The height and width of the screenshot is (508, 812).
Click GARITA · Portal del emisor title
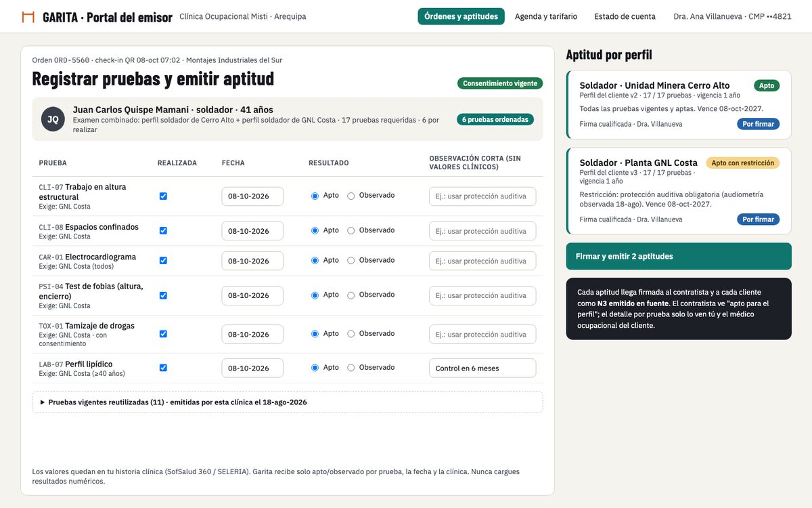coord(108,17)
